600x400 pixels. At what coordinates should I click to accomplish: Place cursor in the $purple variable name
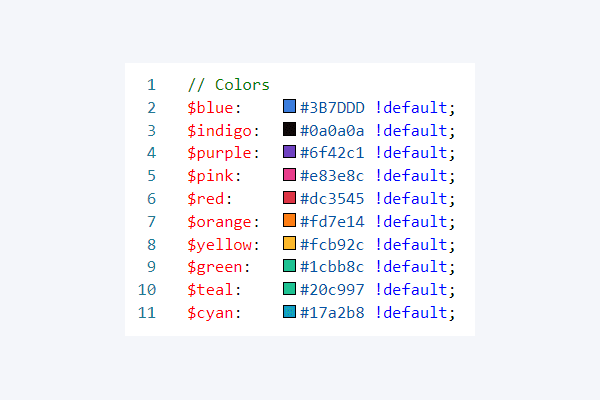(219, 153)
